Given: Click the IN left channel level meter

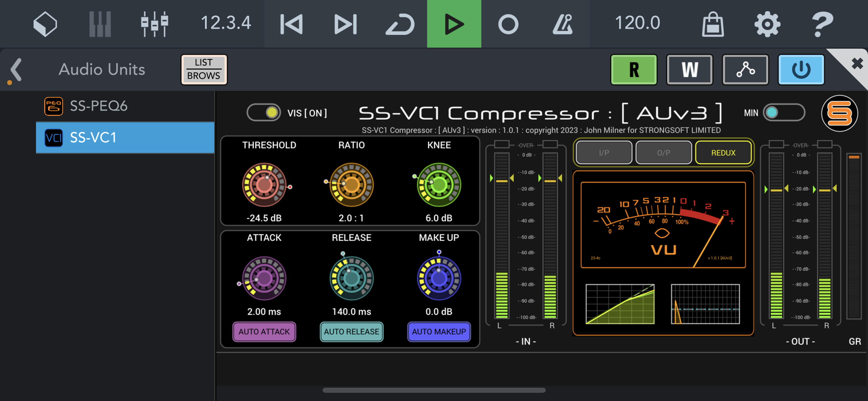Looking at the screenshot, I should pos(502,235).
